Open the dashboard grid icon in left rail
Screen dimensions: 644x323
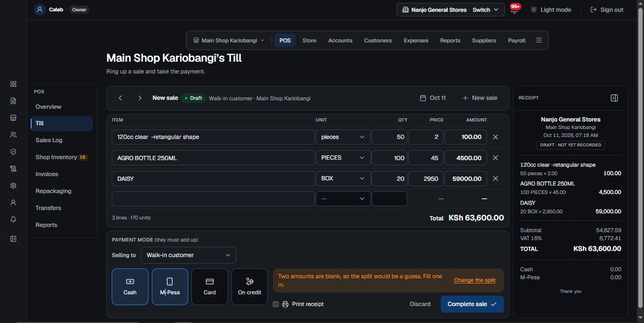13,84
